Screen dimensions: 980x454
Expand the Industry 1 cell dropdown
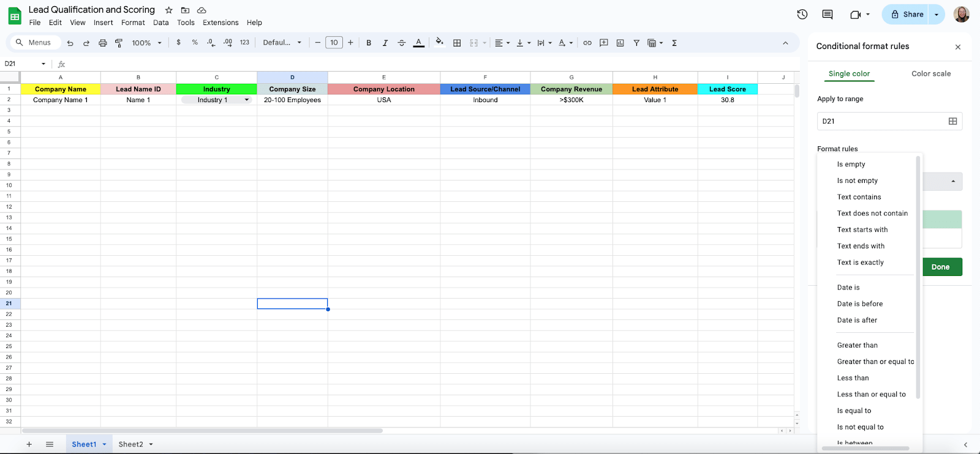tap(247, 100)
